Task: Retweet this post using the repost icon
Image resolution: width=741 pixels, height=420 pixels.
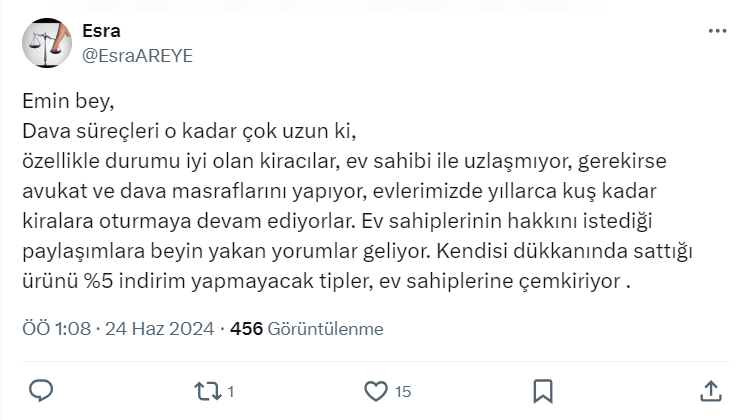Action: click(207, 390)
